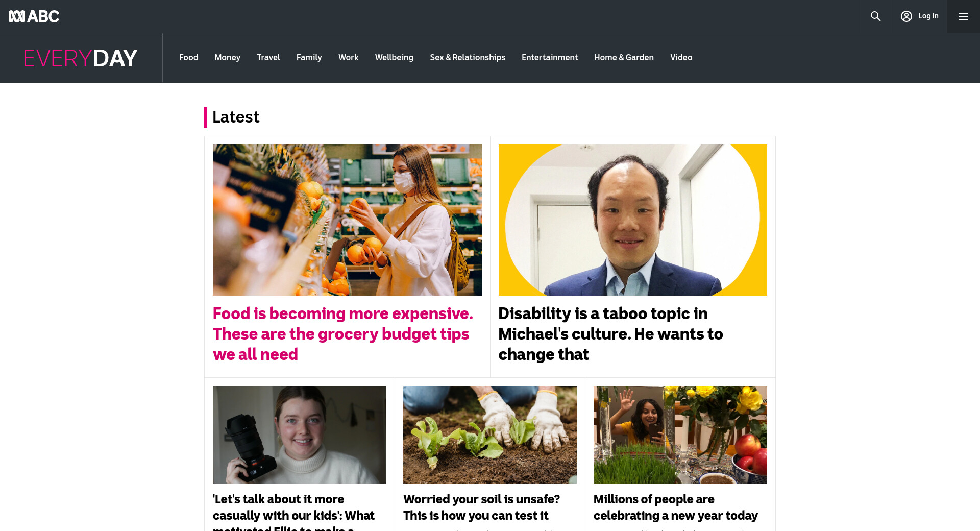Open the hamburger menu icon

963,16
